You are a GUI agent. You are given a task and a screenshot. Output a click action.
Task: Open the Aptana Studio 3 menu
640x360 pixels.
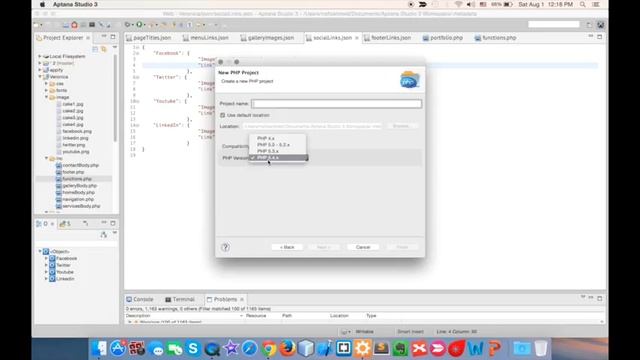pyautogui.click(x=75, y=4)
